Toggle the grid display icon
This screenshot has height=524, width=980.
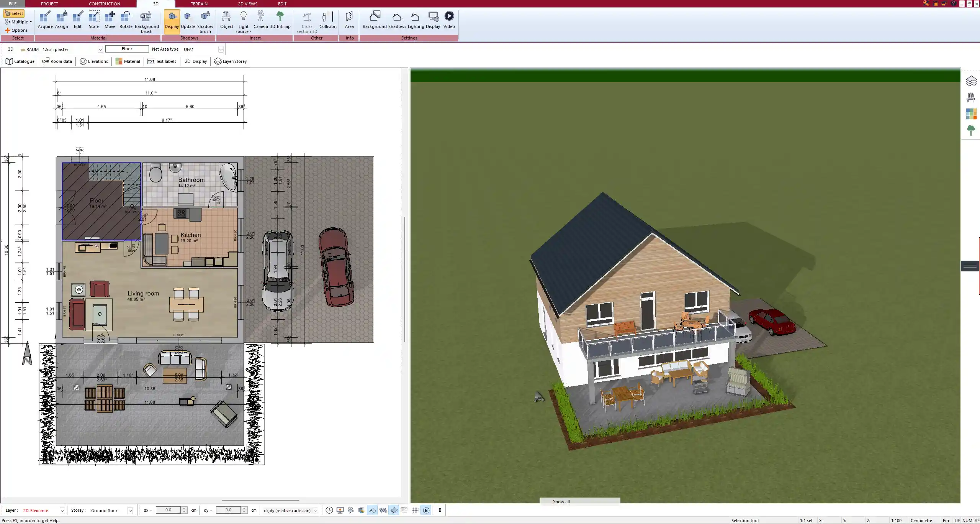click(415, 510)
